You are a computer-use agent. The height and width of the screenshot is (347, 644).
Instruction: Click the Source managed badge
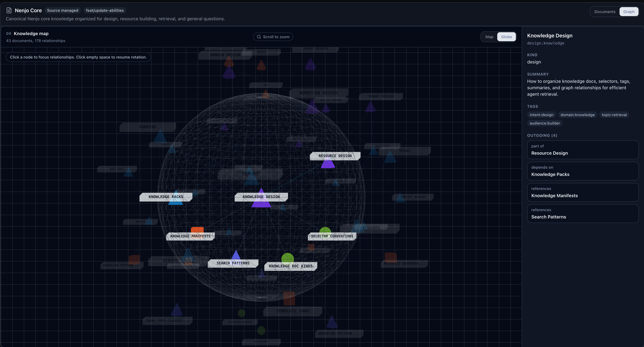point(62,10)
